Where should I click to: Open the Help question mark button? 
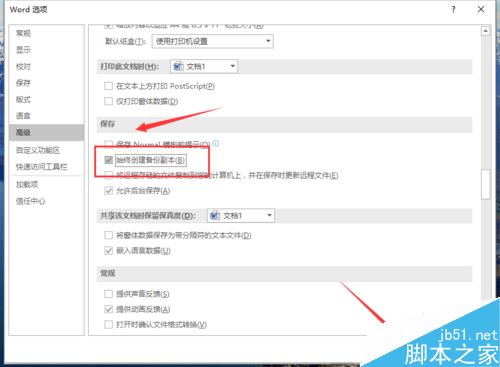[x=453, y=9]
